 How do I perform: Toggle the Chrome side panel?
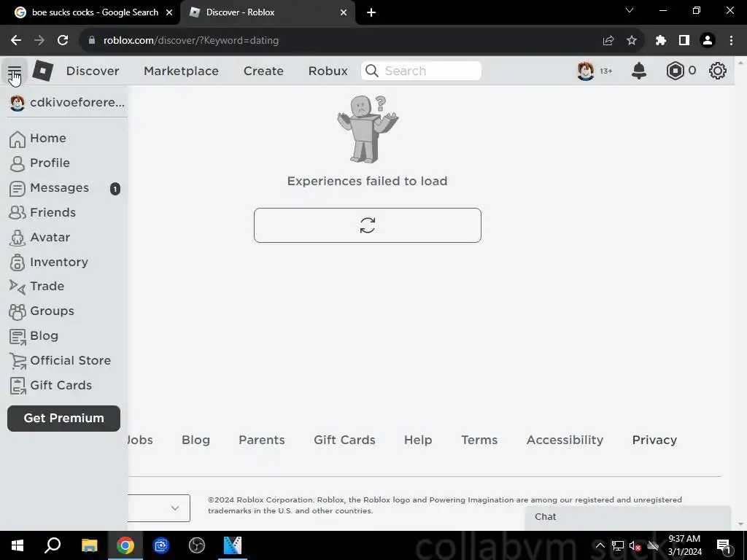coord(684,41)
